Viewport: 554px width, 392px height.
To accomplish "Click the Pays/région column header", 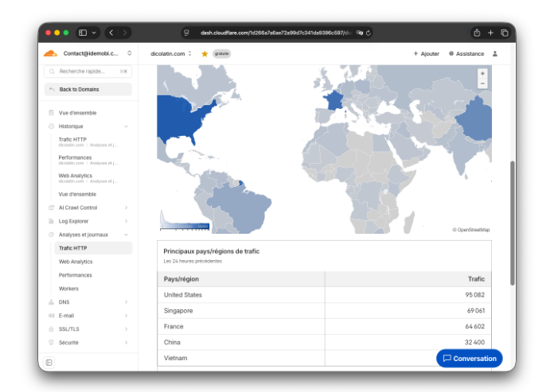I will (241, 279).
